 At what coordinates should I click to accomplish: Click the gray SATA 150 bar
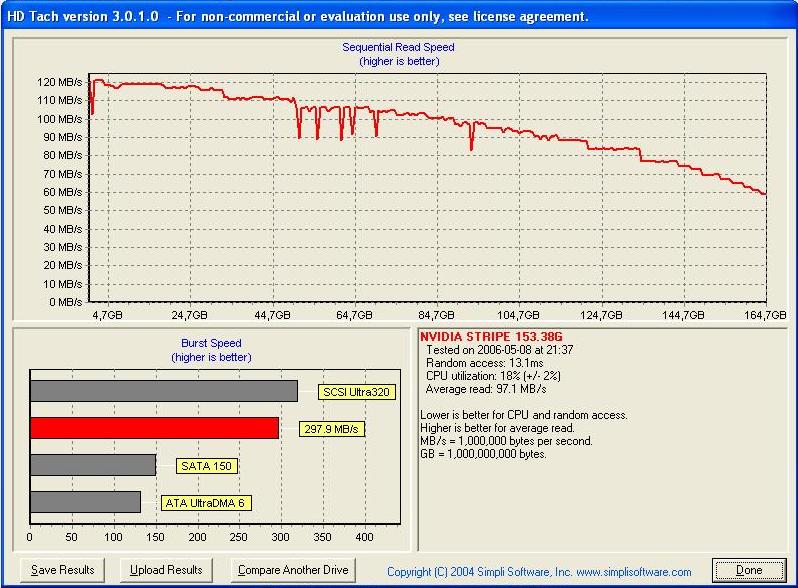pos(93,465)
